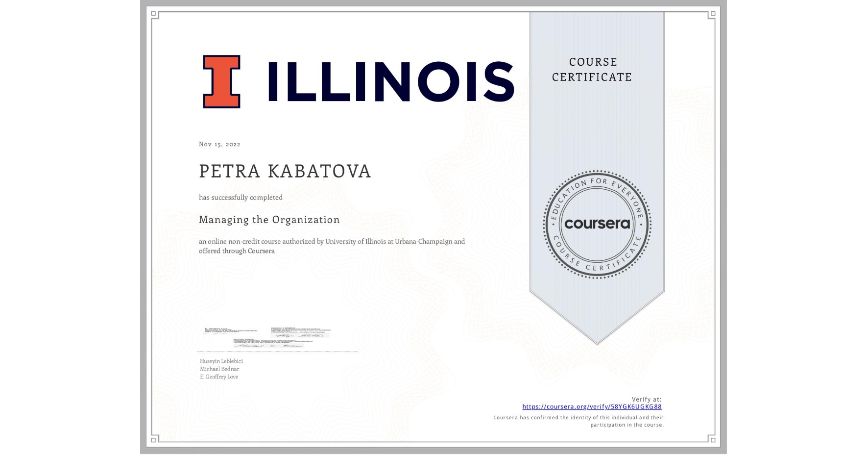This screenshot has height=455, width=868.
Task: Click the COURSE CERTIFICATE heading
Action: (x=592, y=69)
